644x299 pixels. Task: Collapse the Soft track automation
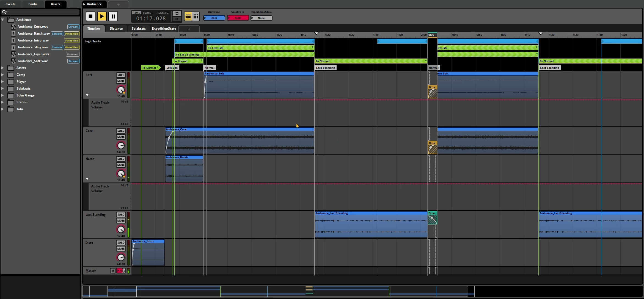(87, 95)
